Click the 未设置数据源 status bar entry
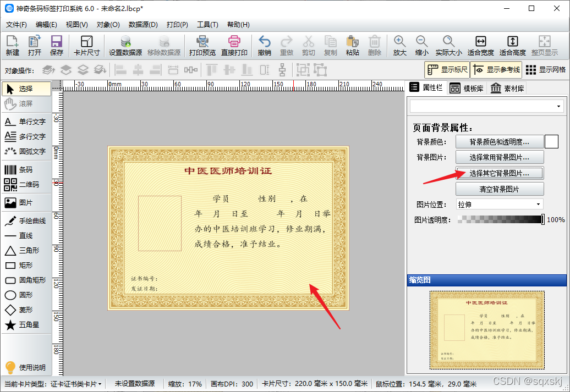570x392 pixels. [134, 384]
